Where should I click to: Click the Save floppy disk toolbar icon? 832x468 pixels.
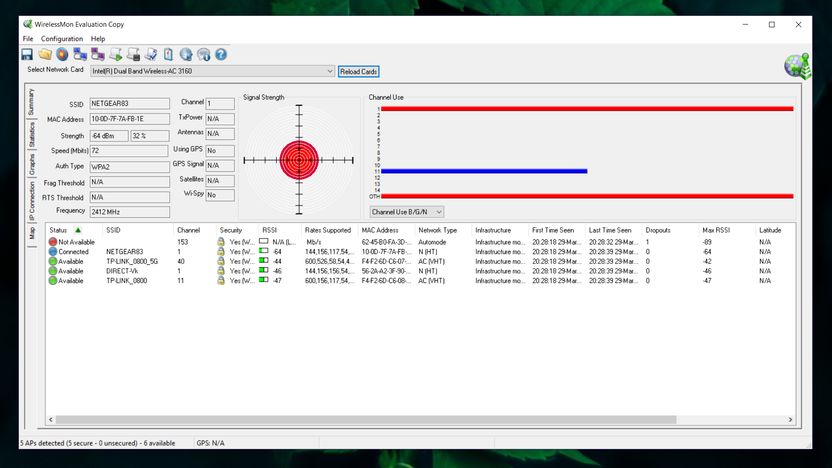pyautogui.click(x=27, y=54)
